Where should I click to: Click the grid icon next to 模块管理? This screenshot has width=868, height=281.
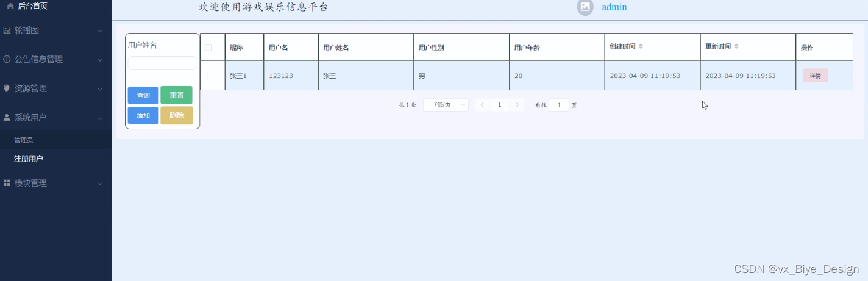click(7, 183)
